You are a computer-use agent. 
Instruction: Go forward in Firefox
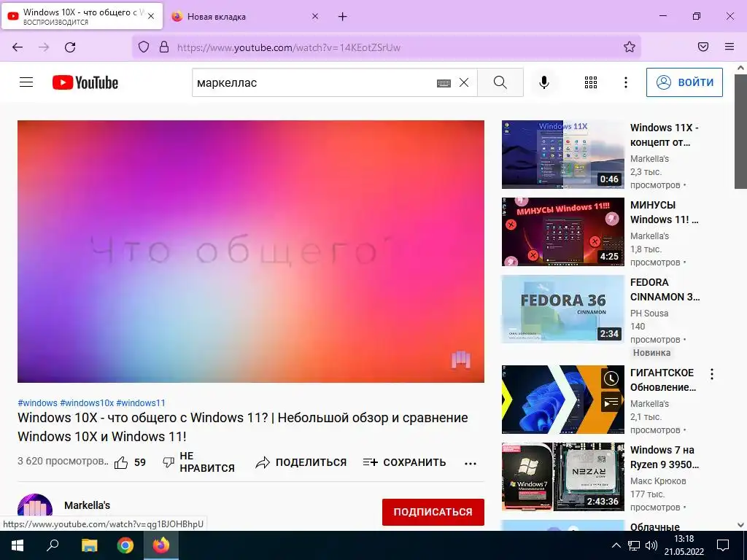44,47
